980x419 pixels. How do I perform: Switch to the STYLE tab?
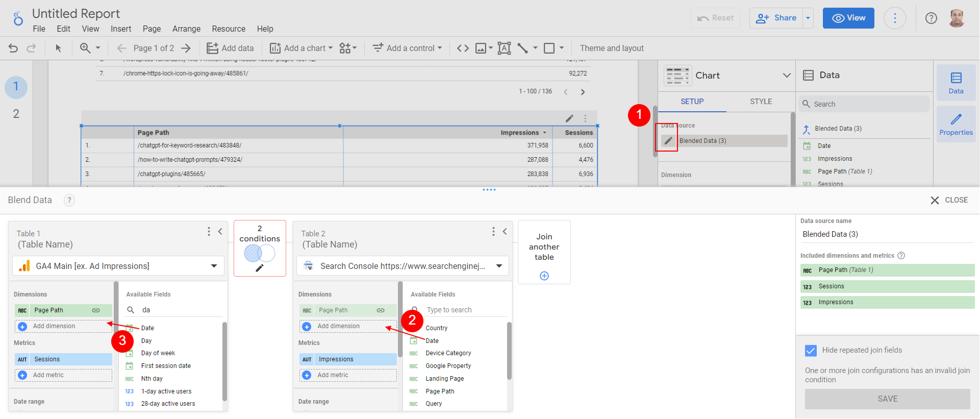[x=761, y=102]
